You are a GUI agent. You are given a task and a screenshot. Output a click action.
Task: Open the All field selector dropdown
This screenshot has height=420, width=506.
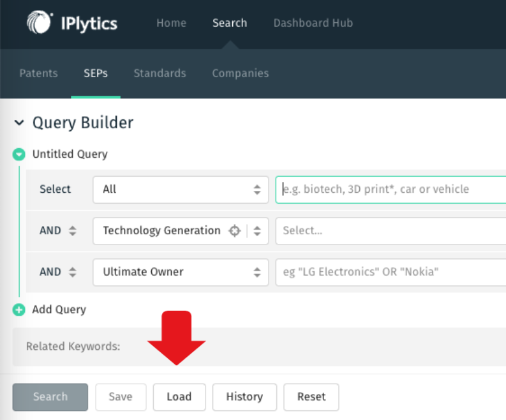pos(181,190)
